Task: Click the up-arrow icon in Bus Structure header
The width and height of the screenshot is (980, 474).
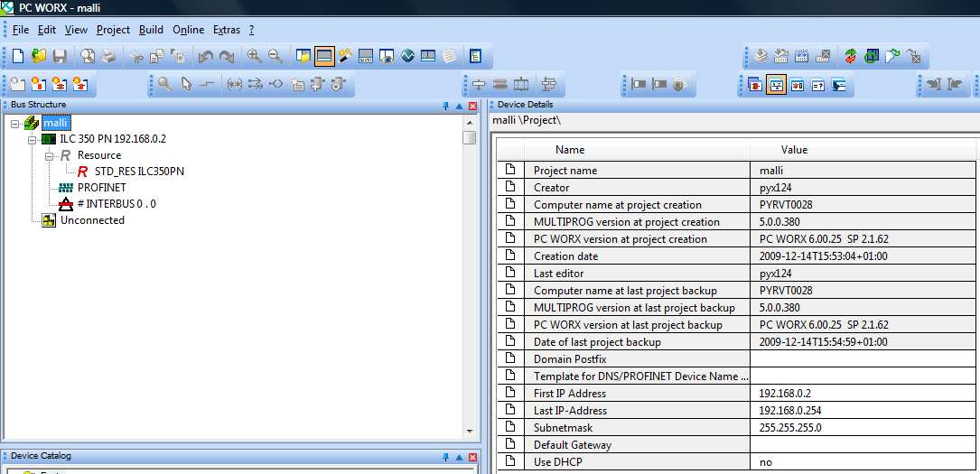Action: point(460,106)
